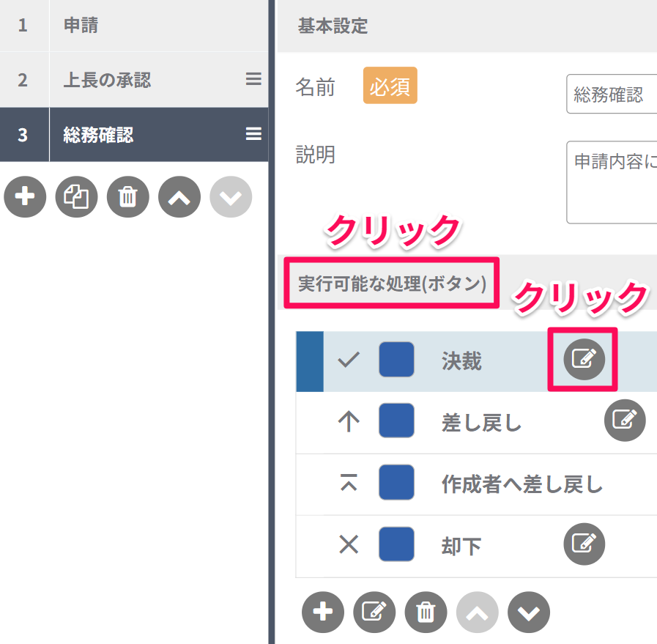Add a new workflow step with the plus icon below the step list
This screenshot has height=644, width=657.
tap(25, 196)
